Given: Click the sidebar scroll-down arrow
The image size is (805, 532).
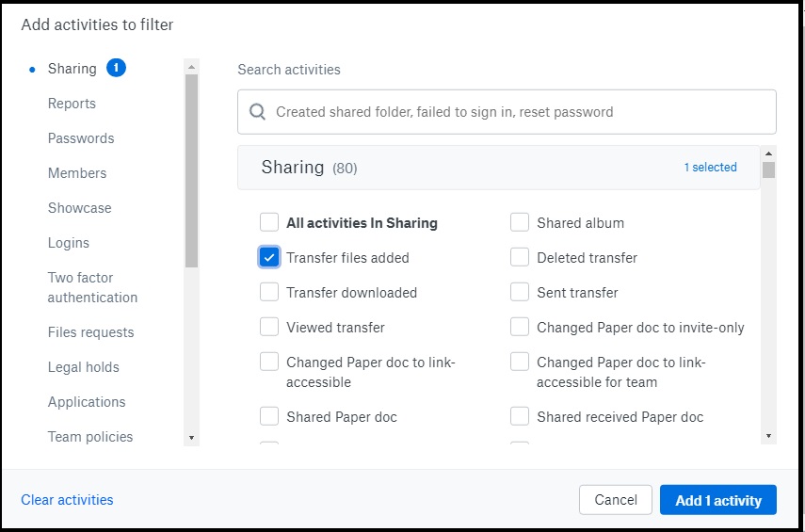Looking at the screenshot, I should 191,438.
